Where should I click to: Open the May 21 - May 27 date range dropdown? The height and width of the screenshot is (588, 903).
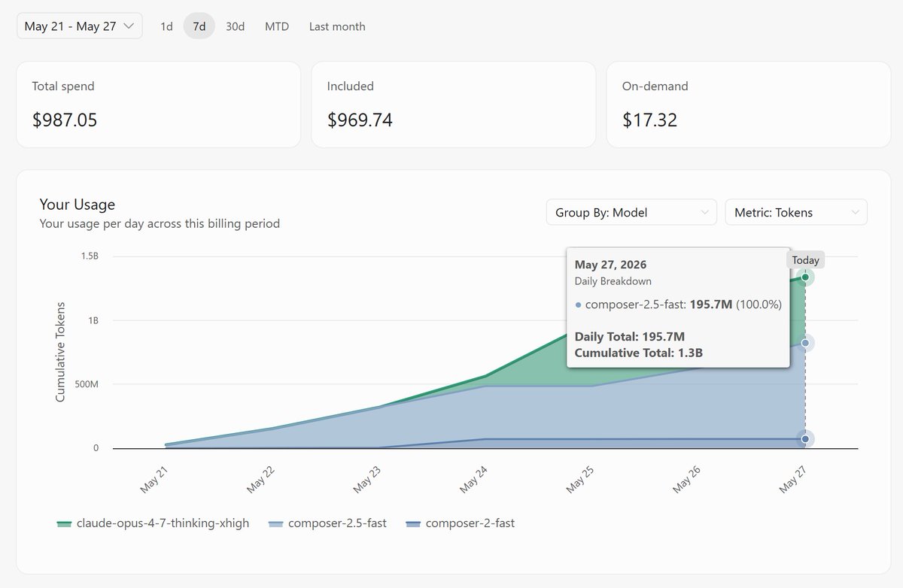79,26
